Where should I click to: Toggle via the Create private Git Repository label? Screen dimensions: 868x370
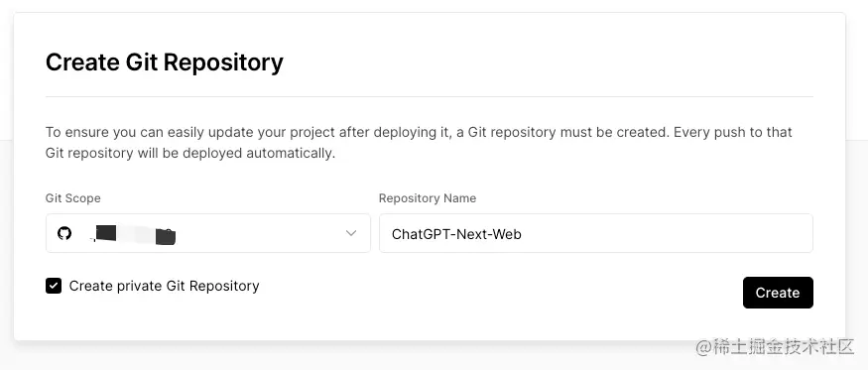click(x=165, y=286)
